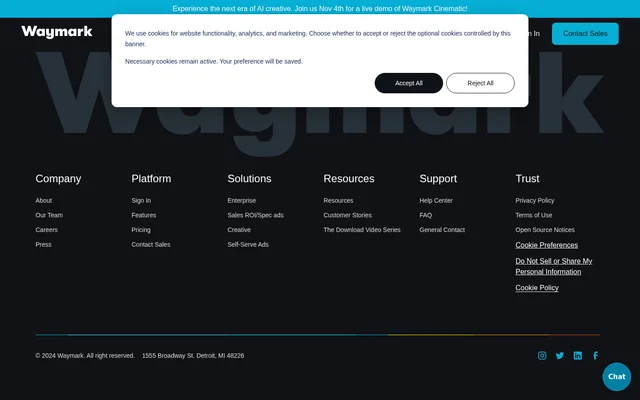Click Sign In under Platform

tap(141, 200)
